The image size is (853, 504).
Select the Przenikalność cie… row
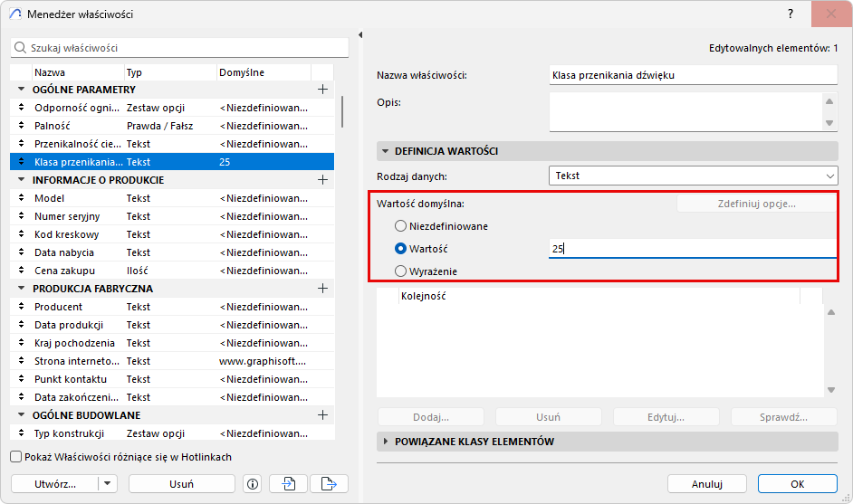pos(172,144)
